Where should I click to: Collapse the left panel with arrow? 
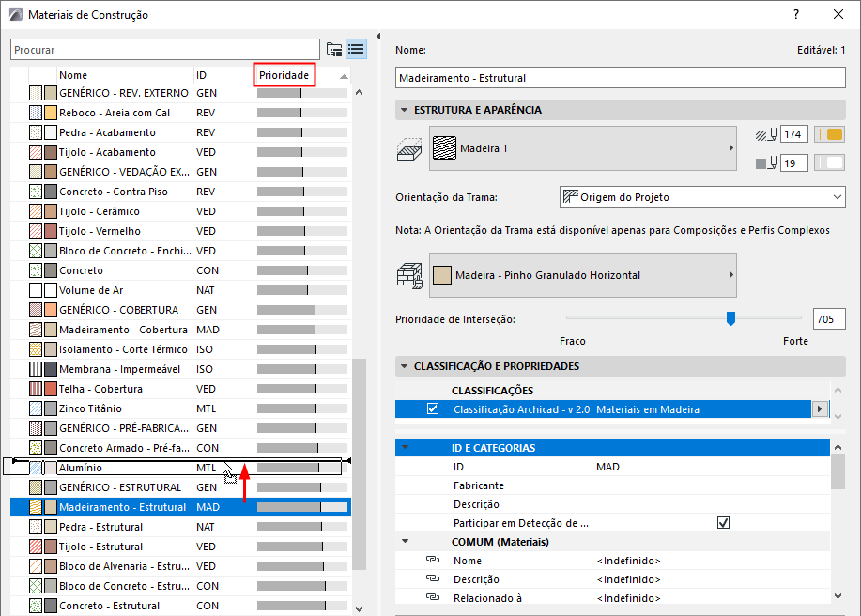[x=378, y=37]
